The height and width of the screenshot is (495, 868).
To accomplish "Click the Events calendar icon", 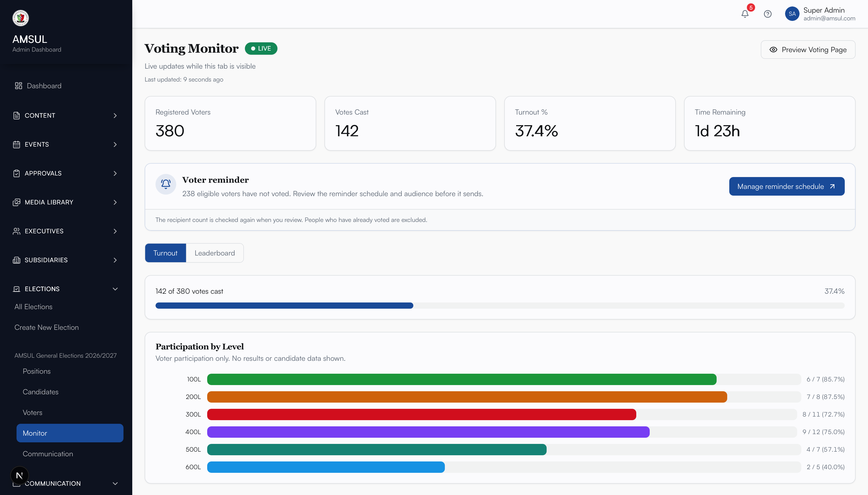I will point(16,145).
